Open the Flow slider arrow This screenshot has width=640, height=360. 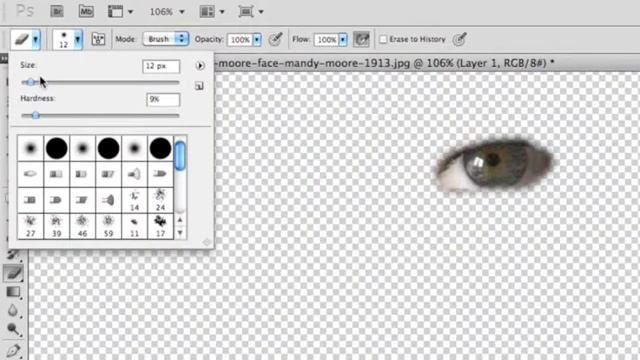click(x=343, y=40)
